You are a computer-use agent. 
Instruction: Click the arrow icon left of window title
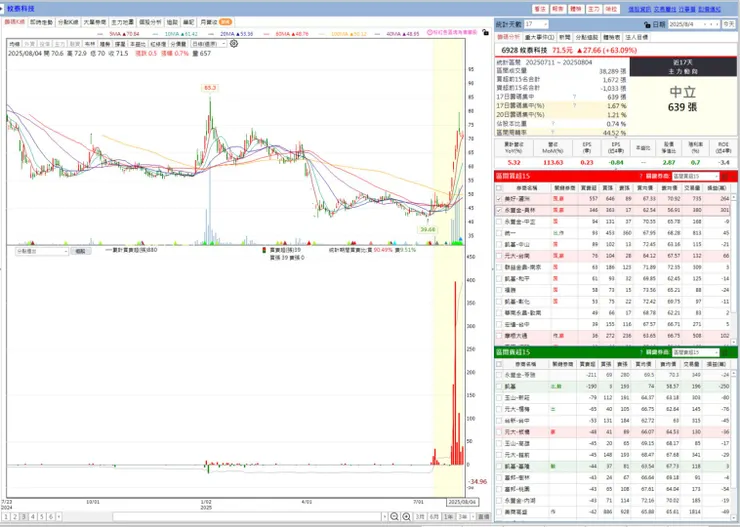point(2,8)
